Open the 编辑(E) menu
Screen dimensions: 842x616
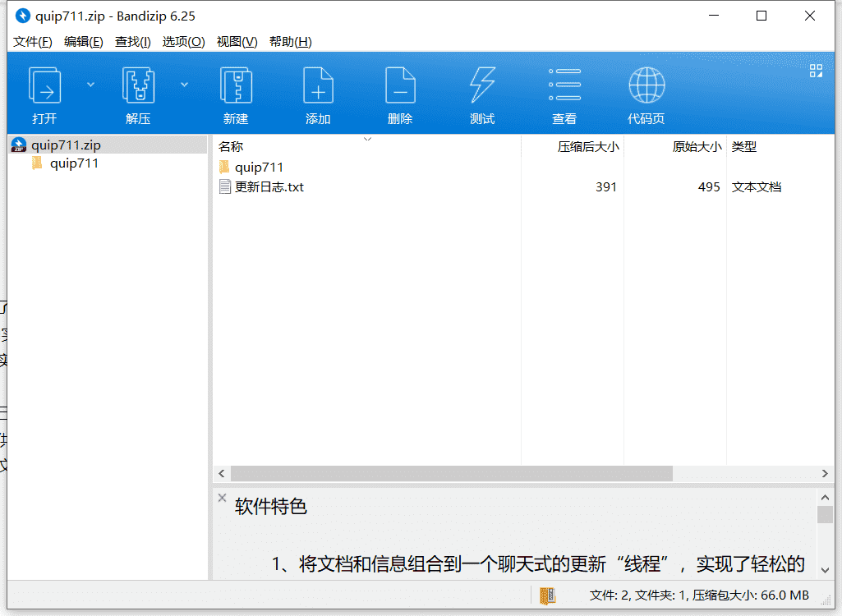click(83, 42)
